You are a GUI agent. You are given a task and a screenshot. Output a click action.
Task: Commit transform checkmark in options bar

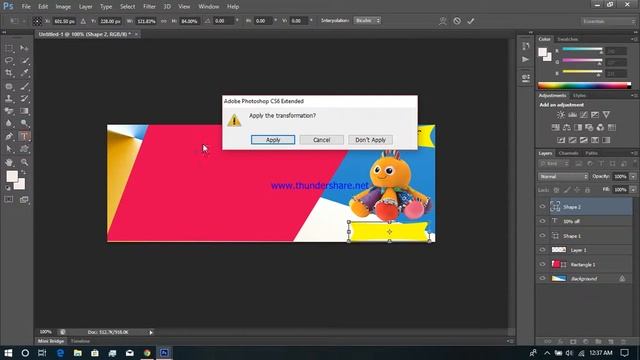pos(471,21)
